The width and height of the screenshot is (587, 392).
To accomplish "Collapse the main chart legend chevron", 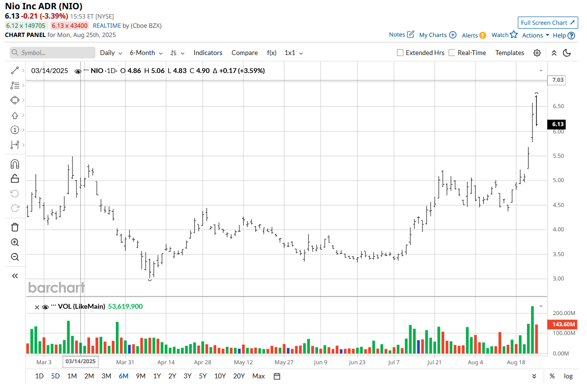I will pyautogui.click(x=541, y=71).
